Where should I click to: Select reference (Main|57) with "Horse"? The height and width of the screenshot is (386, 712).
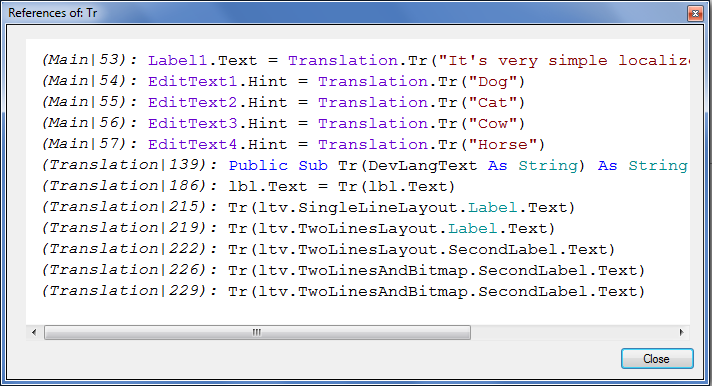click(x=293, y=144)
